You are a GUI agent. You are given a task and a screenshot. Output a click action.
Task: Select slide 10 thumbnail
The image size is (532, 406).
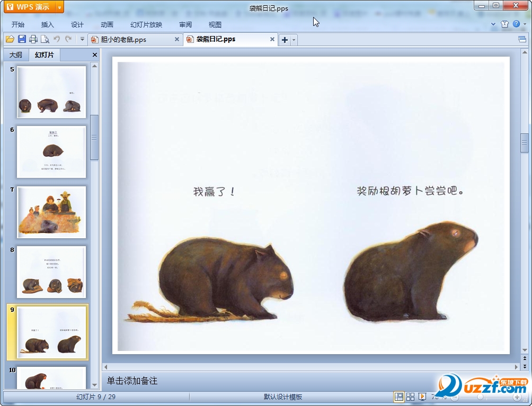[51, 377]
